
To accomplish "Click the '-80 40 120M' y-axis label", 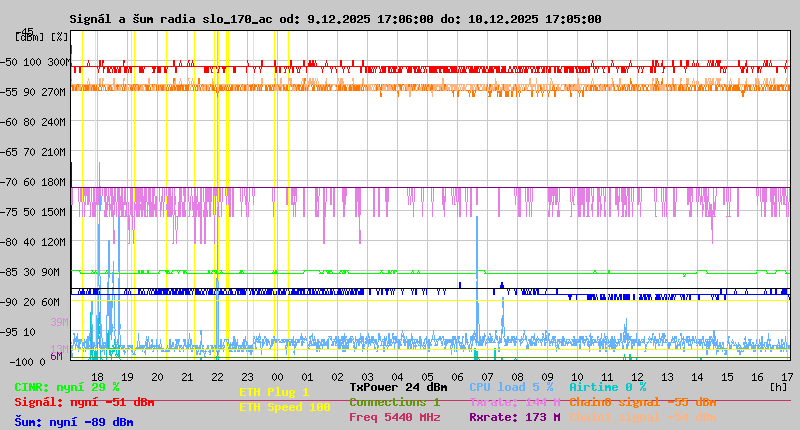I will [33, 242].
